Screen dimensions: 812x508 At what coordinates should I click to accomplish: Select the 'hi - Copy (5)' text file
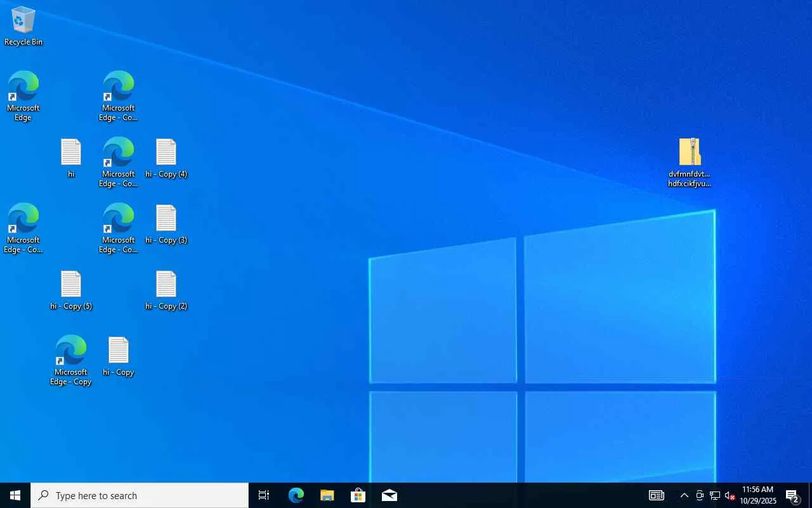[71, 290]
